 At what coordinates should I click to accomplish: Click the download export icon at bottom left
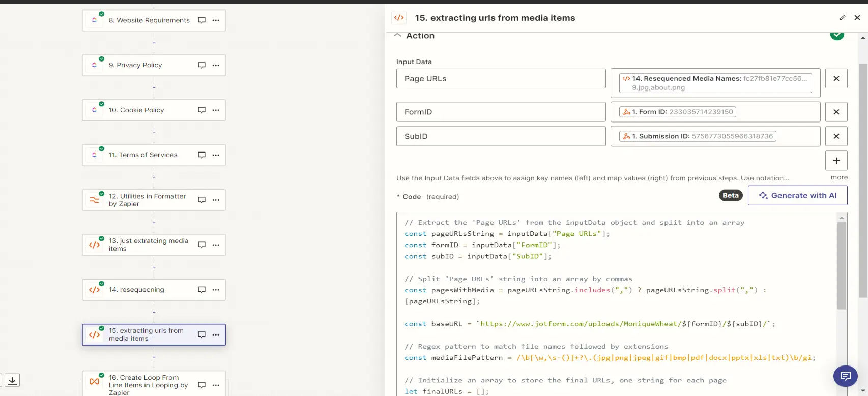tap(12, 380)
